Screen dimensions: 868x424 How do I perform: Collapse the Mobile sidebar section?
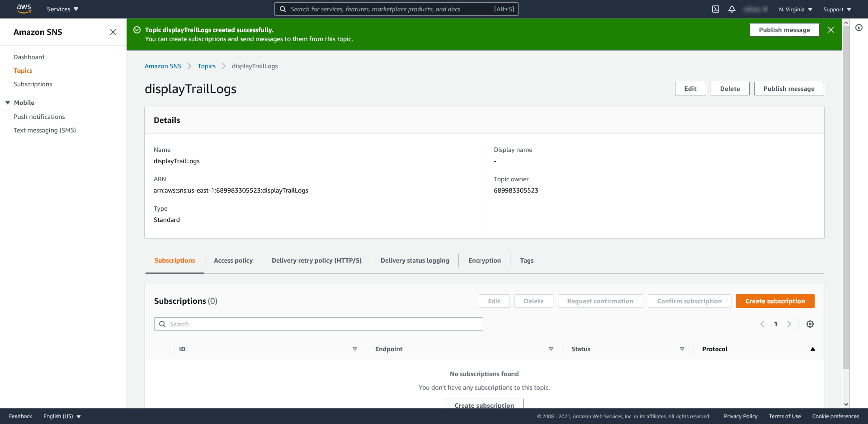pos(8,103)
